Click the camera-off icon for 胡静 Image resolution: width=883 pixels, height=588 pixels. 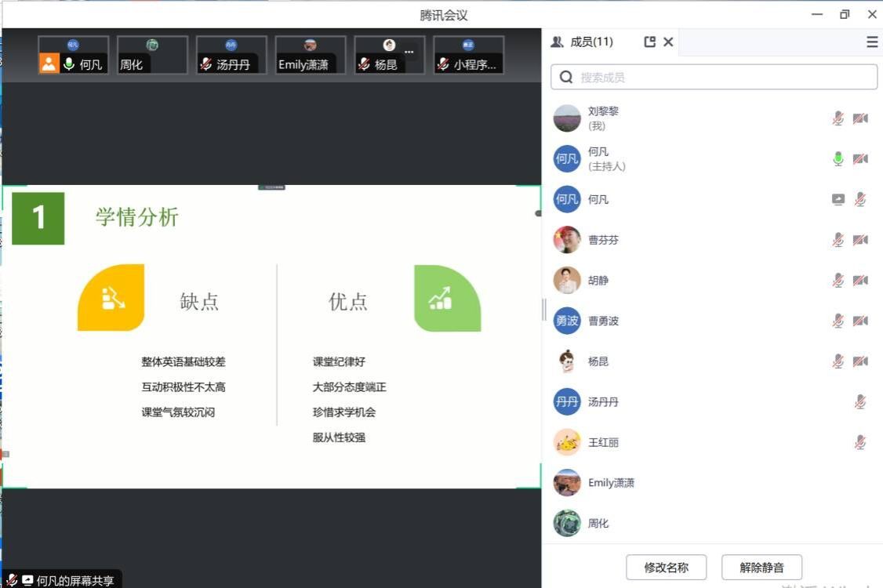click(x=860, y=281)
